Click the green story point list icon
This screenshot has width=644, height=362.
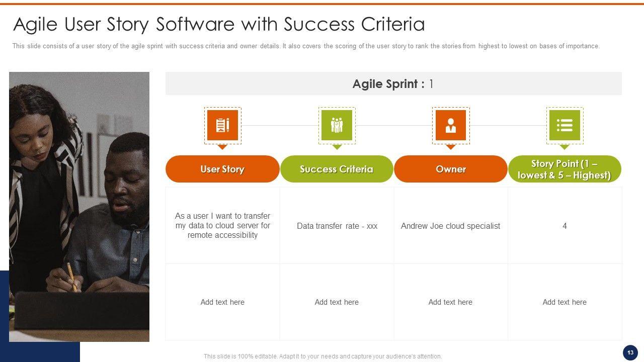tap(565, 125)
